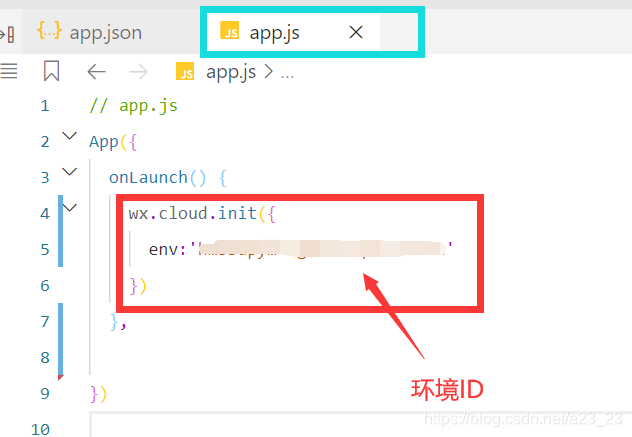Screen dimensions: 632x437
Task: Go back with the left arrow
Action: click(96, 72)
